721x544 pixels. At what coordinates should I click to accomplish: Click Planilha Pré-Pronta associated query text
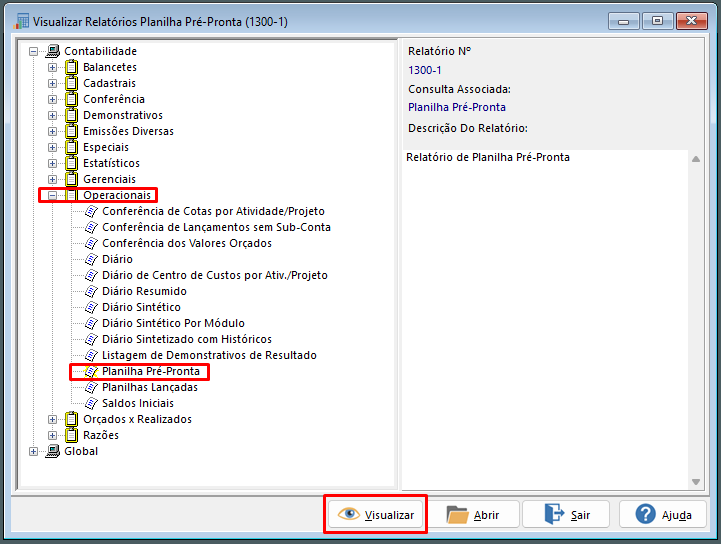457,107
